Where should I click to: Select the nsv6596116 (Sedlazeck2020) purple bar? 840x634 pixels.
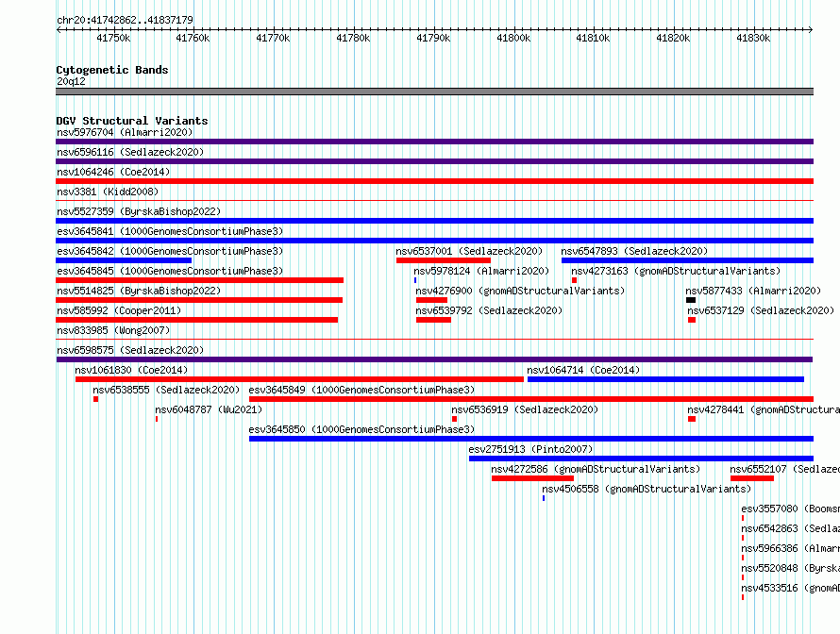click(434, 161)
